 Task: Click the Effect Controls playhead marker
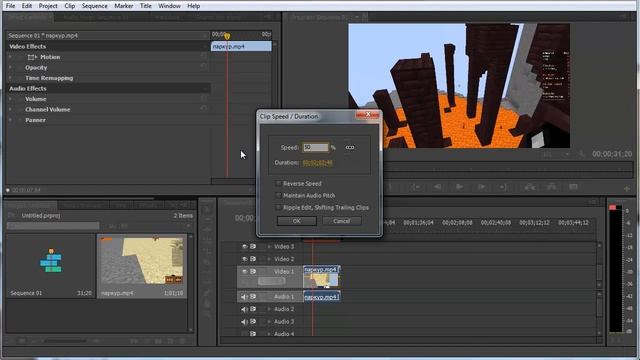227,36
